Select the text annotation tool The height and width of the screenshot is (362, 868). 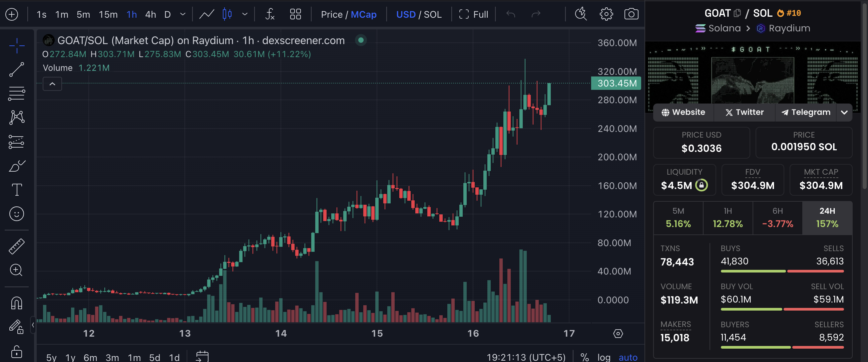(x=16, y=190)
